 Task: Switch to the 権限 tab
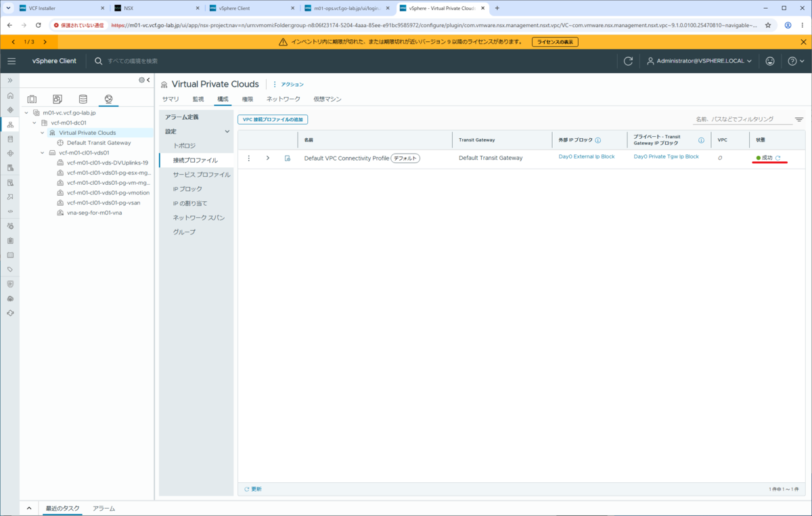[x=248, y=99]
